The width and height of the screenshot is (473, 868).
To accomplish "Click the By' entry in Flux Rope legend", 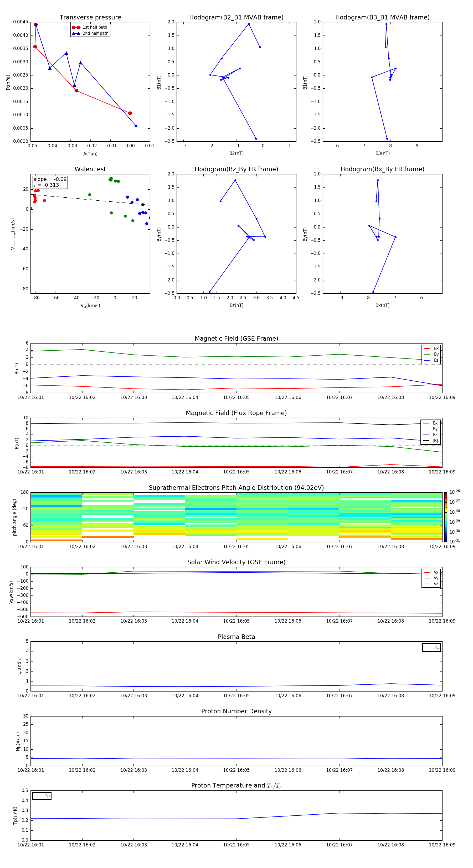I will [x=431, y=429].
